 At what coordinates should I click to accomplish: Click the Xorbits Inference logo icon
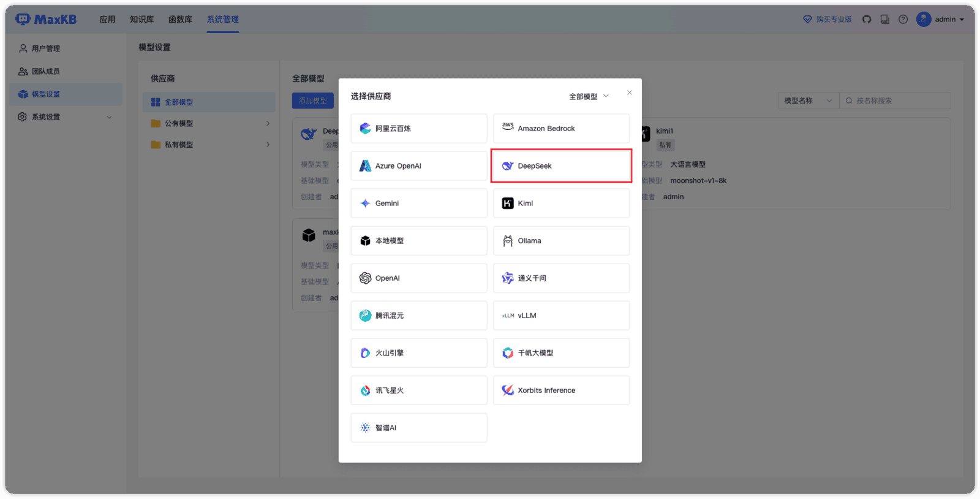coord(508,390)
